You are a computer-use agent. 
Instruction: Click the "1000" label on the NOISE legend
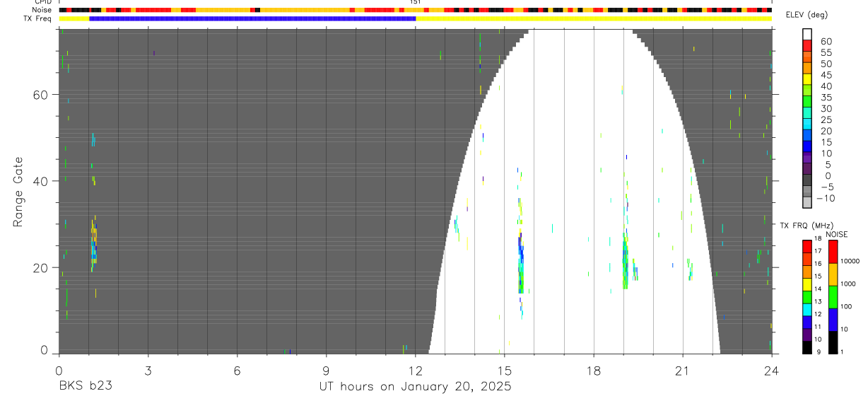[849, 284]
